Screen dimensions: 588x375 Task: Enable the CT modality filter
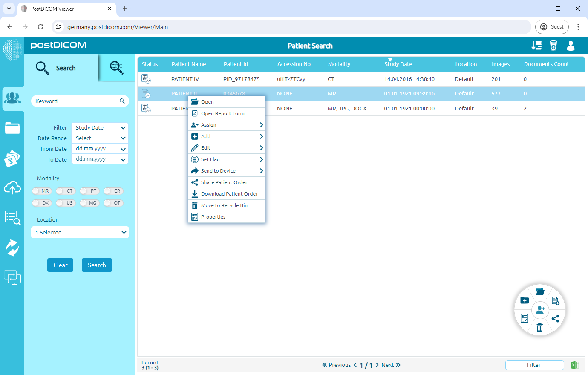(65, 191)
